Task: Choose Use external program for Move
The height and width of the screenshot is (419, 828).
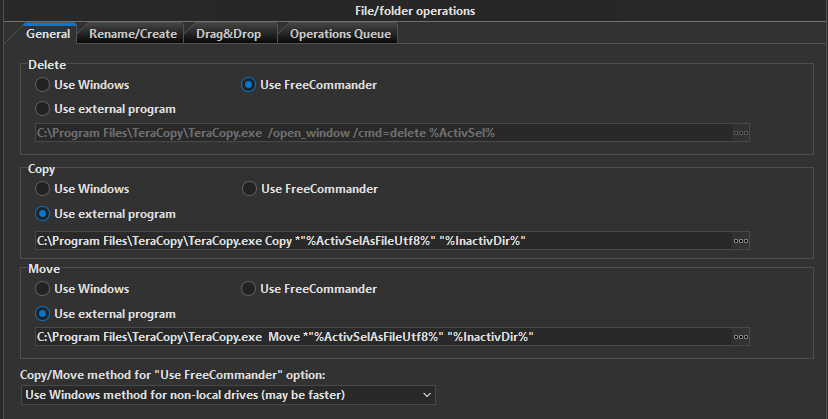Action: tap(43, 314)
